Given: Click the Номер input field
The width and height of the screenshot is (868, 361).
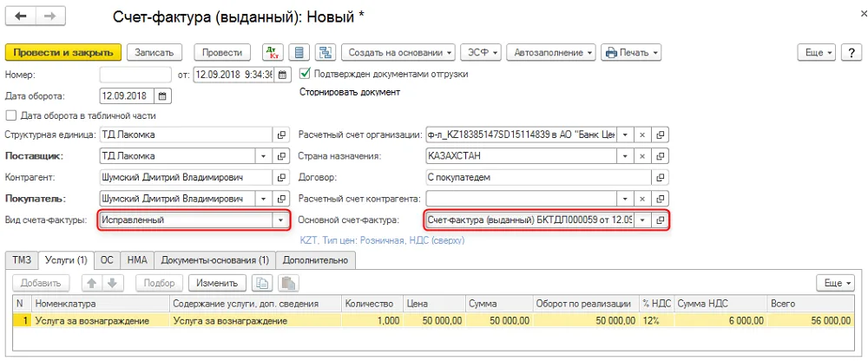Looking at the screenshot, I should click(x=135, y=74).
